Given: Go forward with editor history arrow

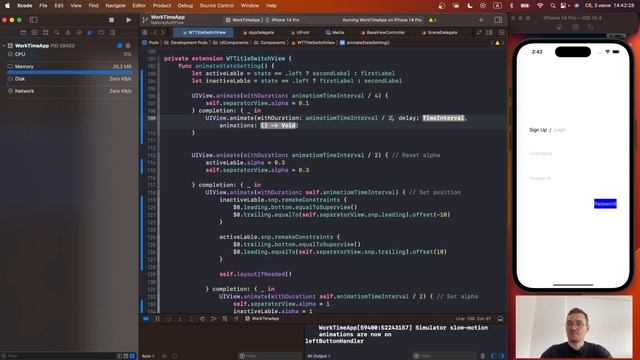Looking at the screenshot, I should click(x=163, y=33).
